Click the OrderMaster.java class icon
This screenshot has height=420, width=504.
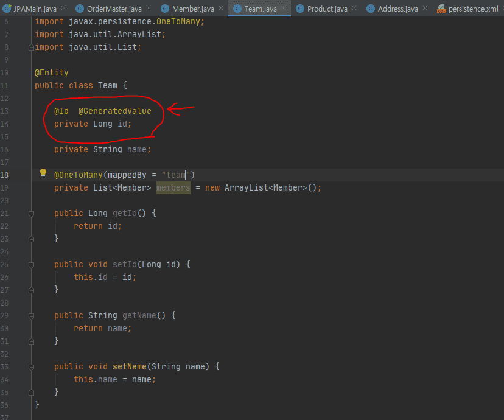(x=80, y=9)
